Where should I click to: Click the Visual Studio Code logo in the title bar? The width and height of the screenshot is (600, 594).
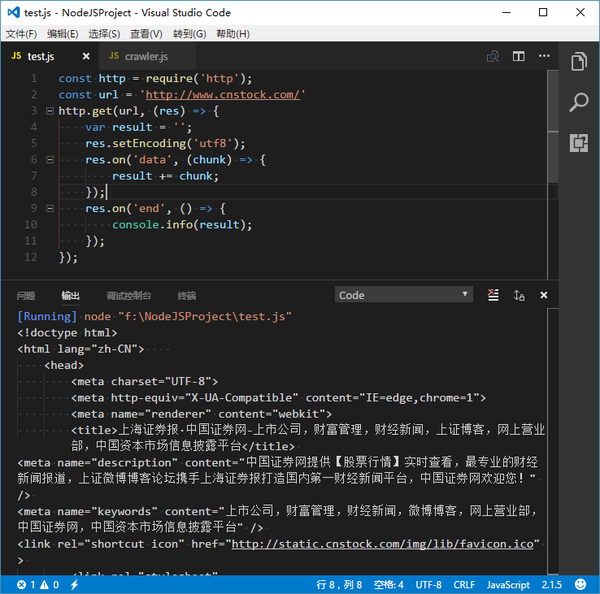[13, 13]
